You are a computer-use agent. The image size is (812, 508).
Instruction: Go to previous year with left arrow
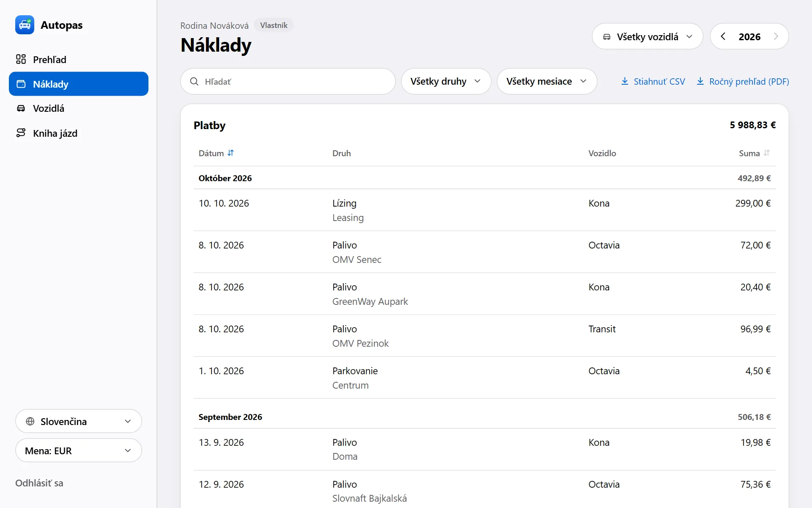coord(723,36)
